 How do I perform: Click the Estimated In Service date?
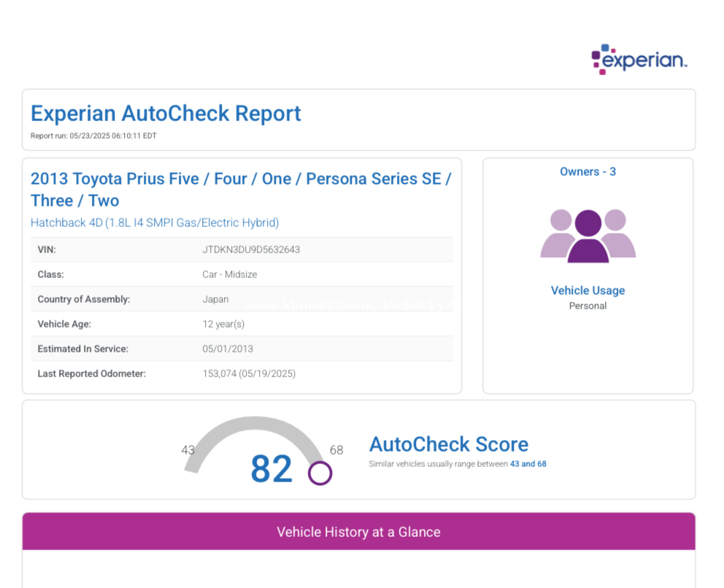pyautogui.click(x=228, y=349)
